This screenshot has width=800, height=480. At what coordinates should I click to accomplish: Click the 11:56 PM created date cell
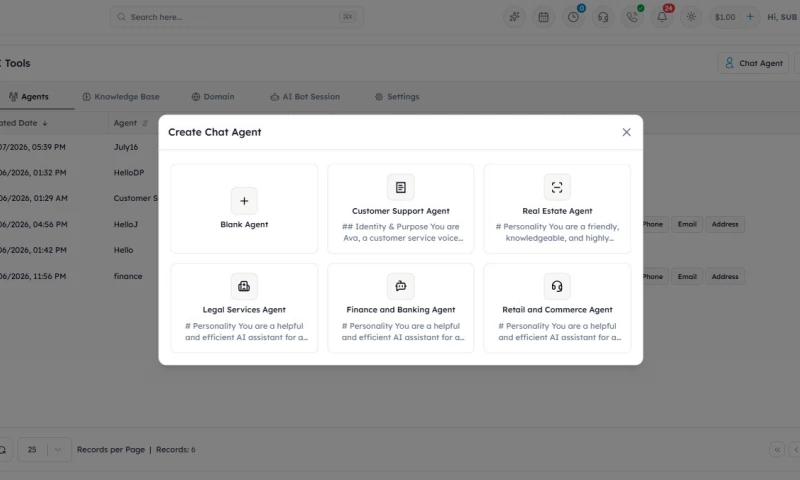pyautogui.click(x=33, y=276)
